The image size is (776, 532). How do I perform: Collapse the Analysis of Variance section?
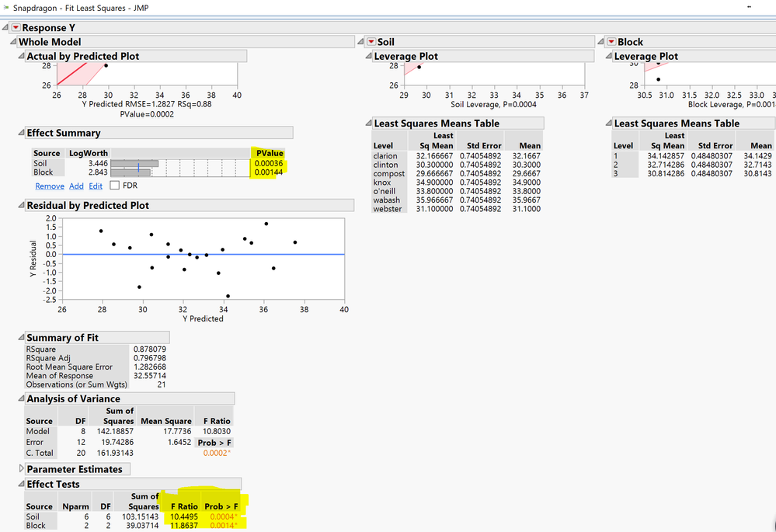click(x=21, y=398)
